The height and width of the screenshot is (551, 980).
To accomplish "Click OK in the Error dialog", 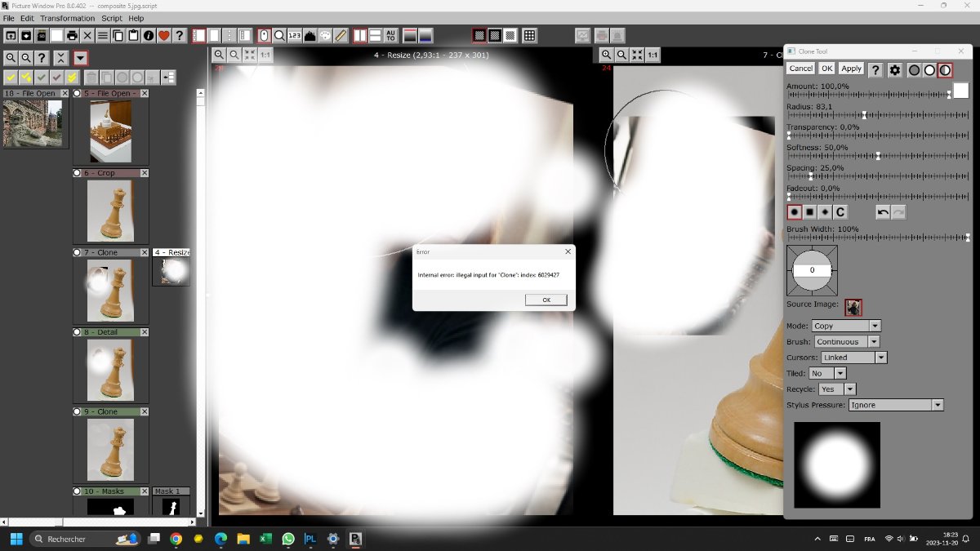I will (546, 300).
